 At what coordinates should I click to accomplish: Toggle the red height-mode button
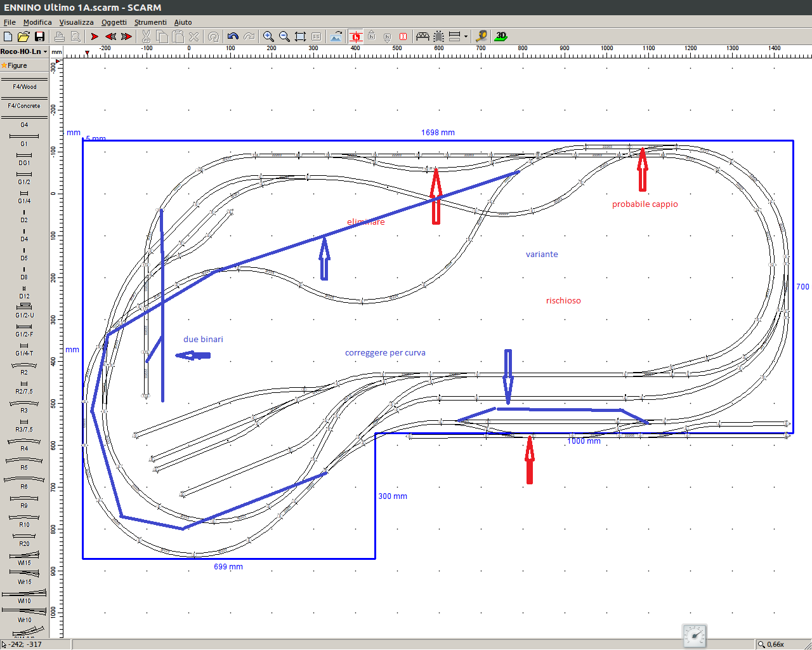coord(356,36)
